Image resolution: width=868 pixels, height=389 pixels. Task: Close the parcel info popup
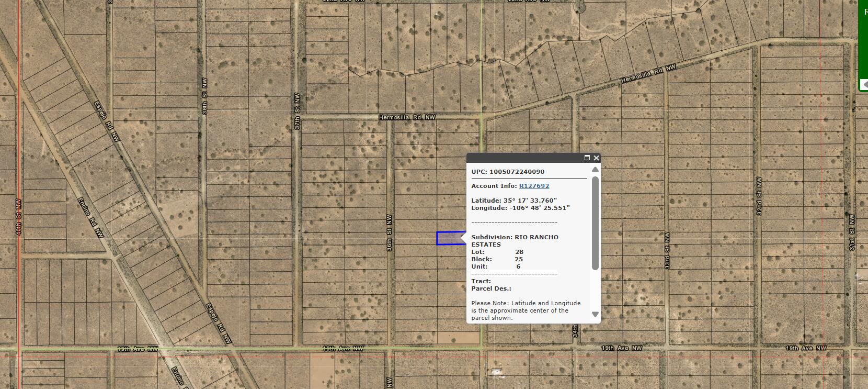[596, 158]
